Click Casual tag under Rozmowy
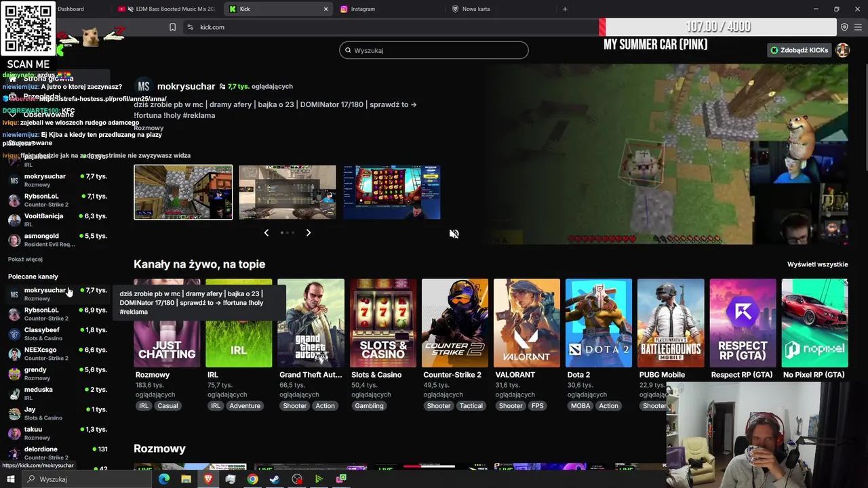This screenshot has height=488, width=868. click(167, 406)
